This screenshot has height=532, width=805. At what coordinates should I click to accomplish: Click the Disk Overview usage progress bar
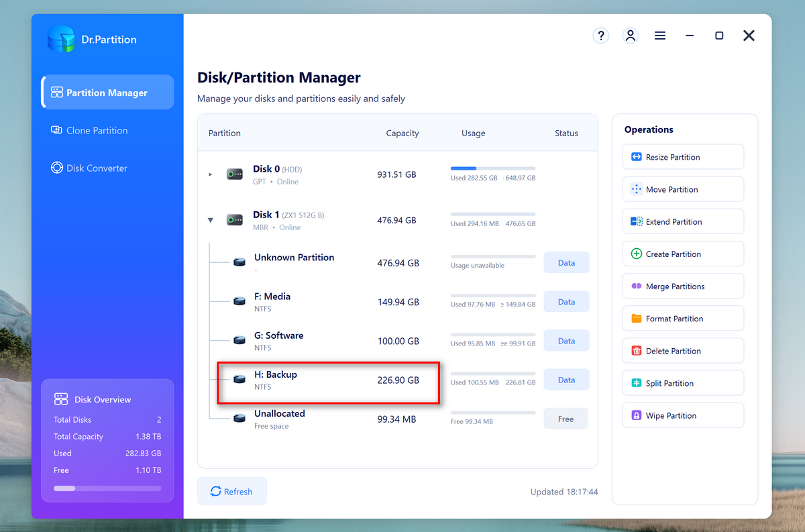pos(107,488)
